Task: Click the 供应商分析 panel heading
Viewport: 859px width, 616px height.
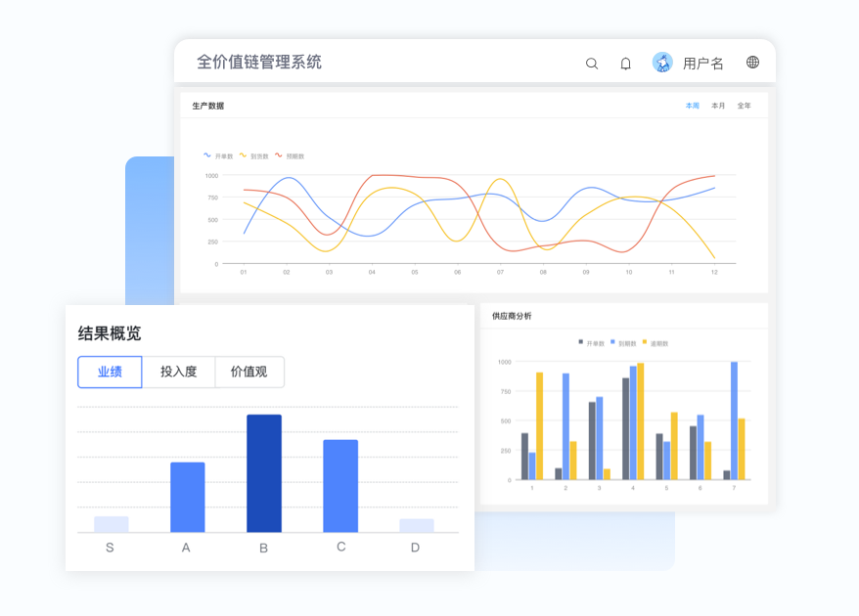Action: click(x=512, y=316)
